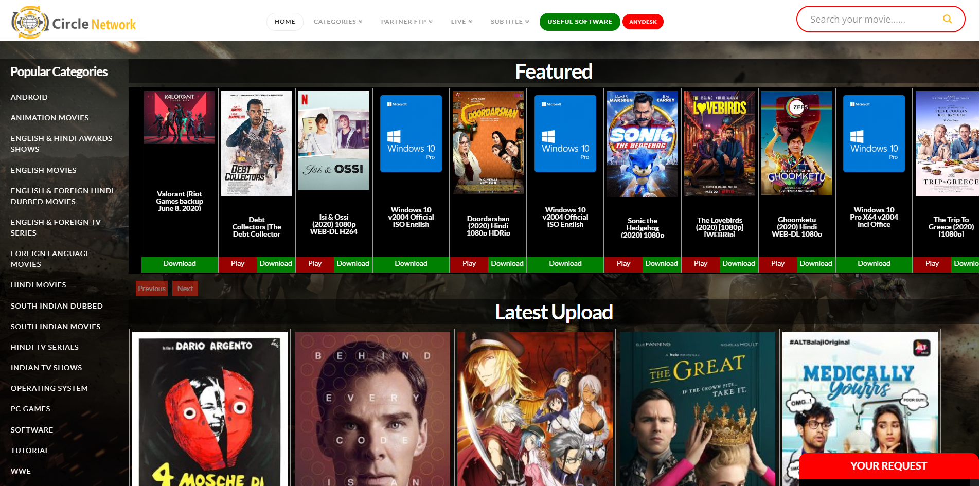Open the Valorant poster thumbnail

click(x=180, y=117)
